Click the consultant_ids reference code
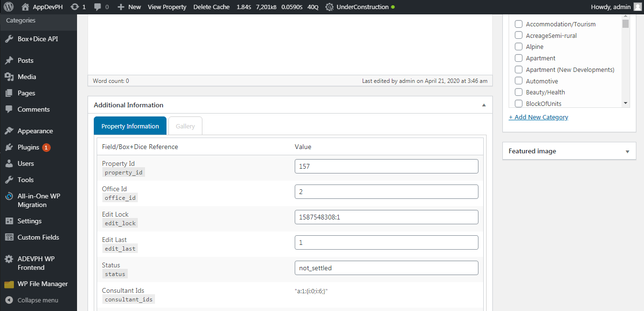644x311 pixels. coord(128,299)
